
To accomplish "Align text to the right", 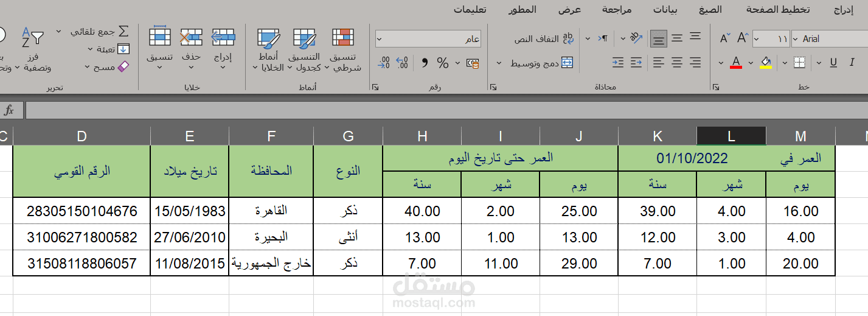I will pyautogui.click(x=695, y=62).
